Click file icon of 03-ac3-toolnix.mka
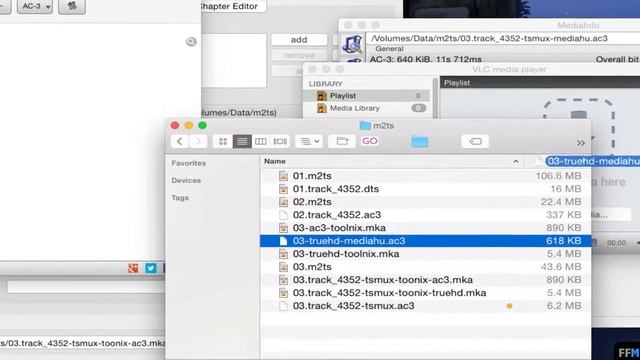The height and width of the screenshot is (360, 640). (x=283, y=228)
